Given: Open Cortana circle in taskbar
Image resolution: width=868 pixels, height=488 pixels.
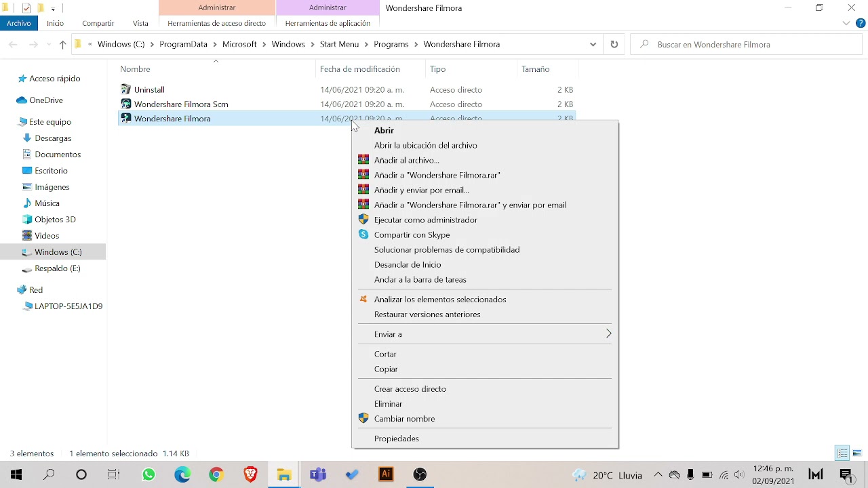Looking at the screenshot, I should (x=81, y=474).
